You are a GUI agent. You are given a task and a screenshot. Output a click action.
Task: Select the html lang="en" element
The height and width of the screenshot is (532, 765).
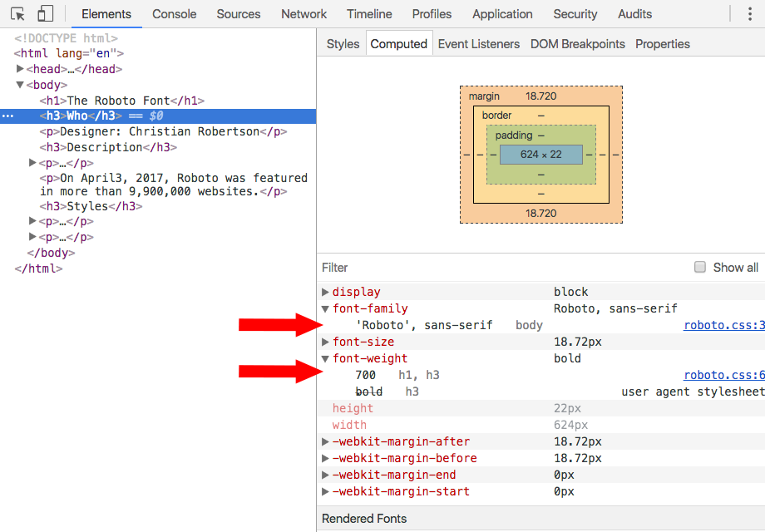tap(69, 53)
